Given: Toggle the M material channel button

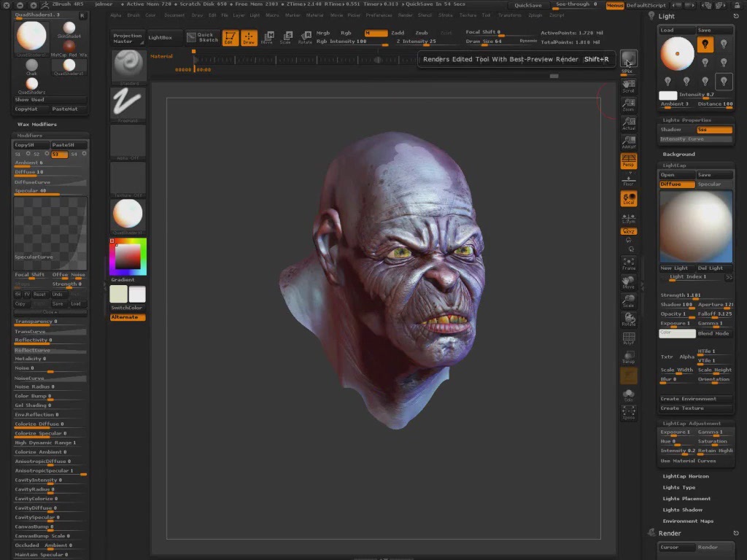Looking at the screenshot, I should click(x=376, y=33).
